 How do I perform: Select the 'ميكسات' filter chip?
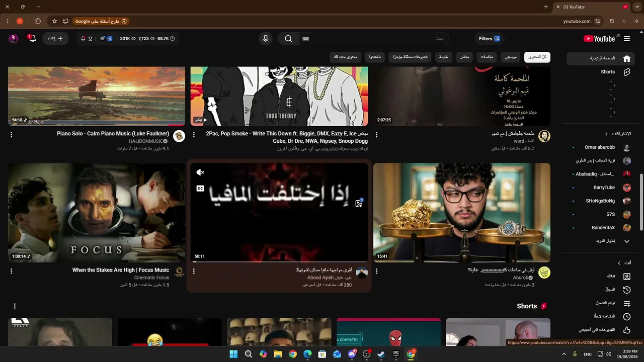[487, 57]
